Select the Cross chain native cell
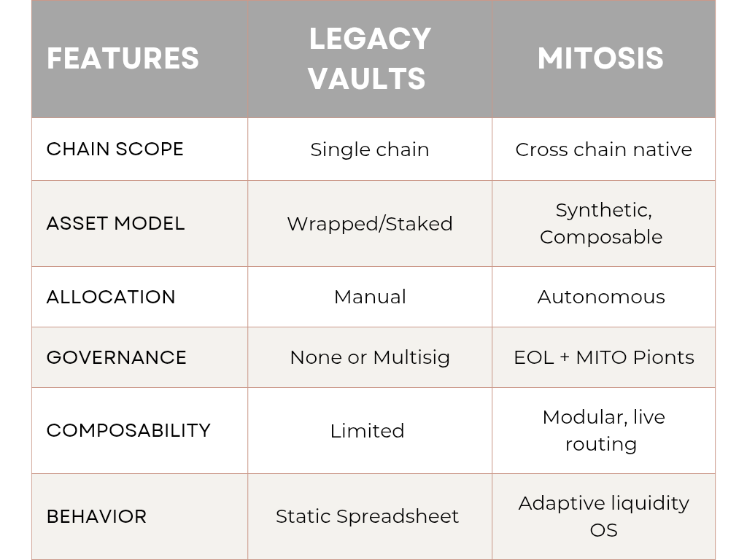Viewport: 747px width, 560px height. point(603,149)
